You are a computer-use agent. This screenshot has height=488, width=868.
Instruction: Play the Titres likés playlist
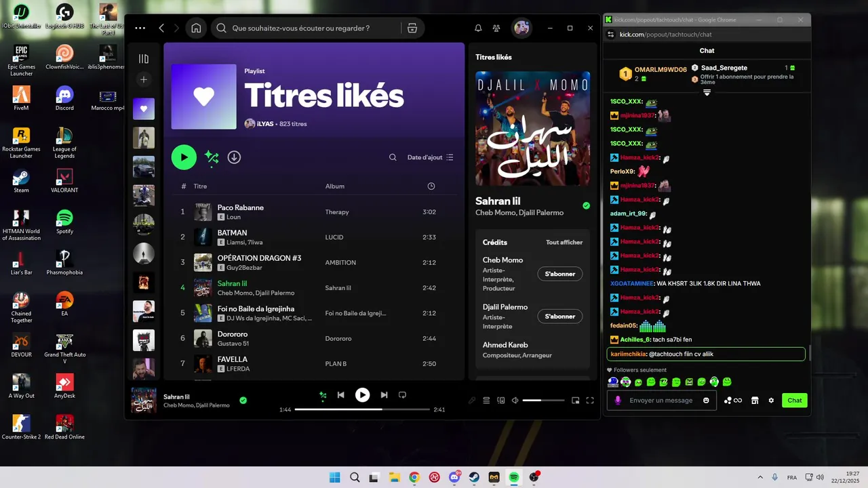[x=184, y=157]
